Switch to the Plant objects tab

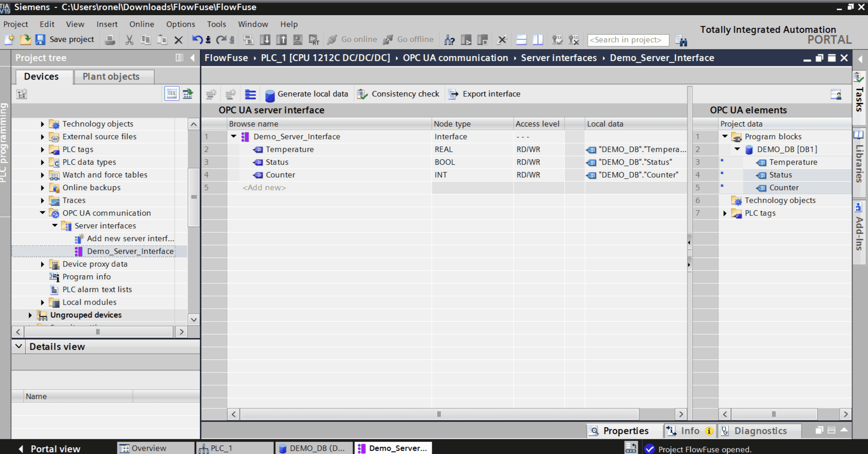111,76
